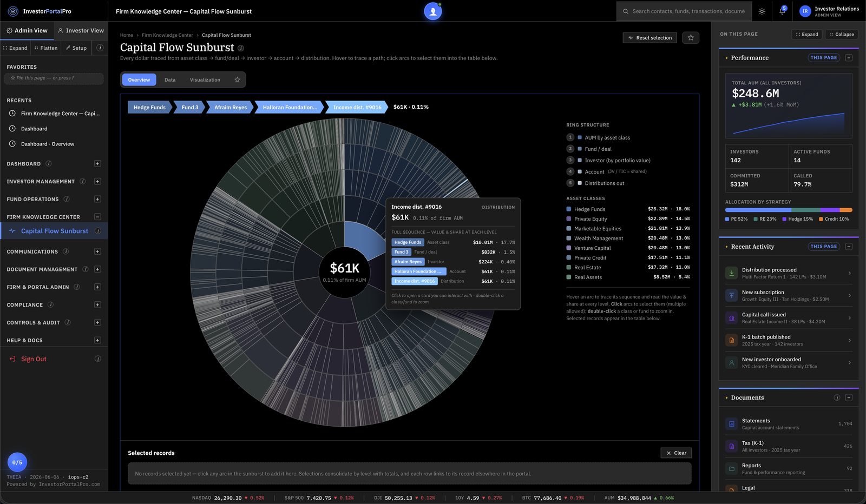Star this page next to Reset selection
The width and height of the screenshot is (866, 504).
pos(690,37)
